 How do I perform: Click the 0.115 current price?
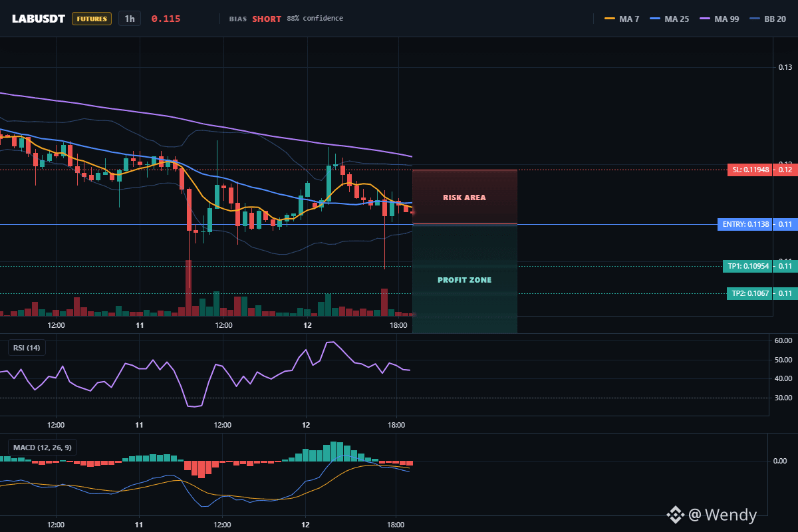[166, 19]
